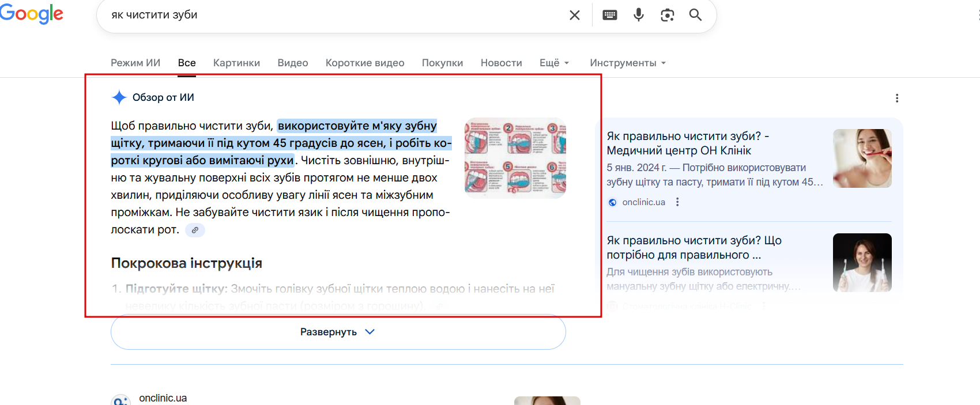Click thumbnail of woman brushing with red toothbrush

[x=862, y=158]
